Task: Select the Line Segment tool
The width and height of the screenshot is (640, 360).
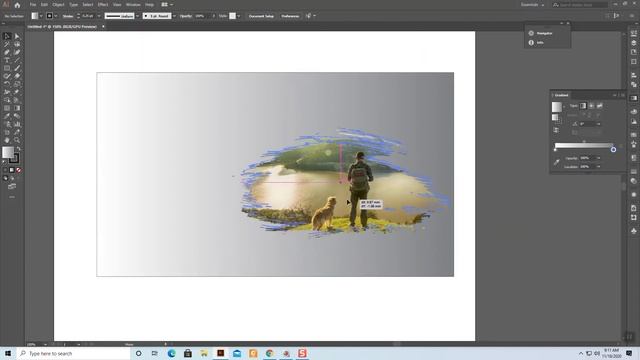Action: coord(17,60)
